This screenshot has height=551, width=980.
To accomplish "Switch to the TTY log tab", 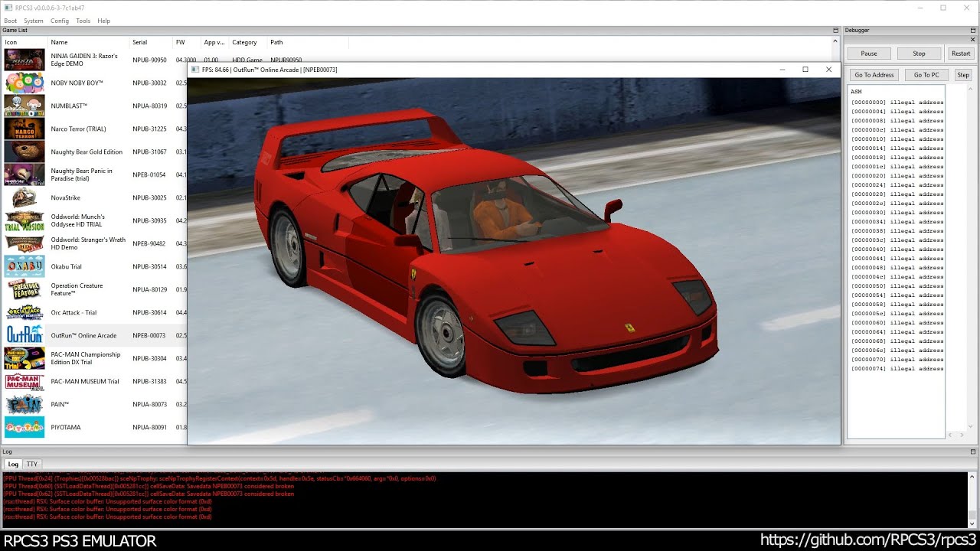I will click(x=32, y=464).
